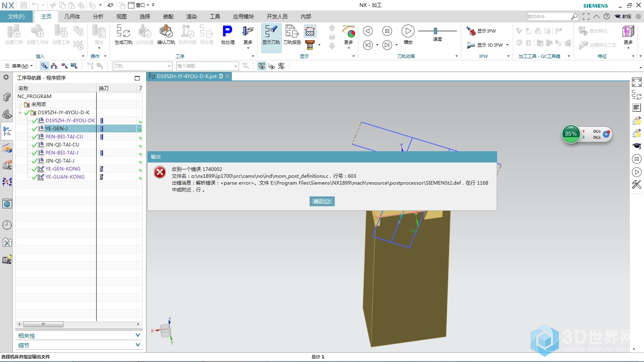The height and width of the screenshot is (362, 644).
Task: Collapse the D195ZH-JY-4YOU-D-K program group
Action: coord(20,113)
